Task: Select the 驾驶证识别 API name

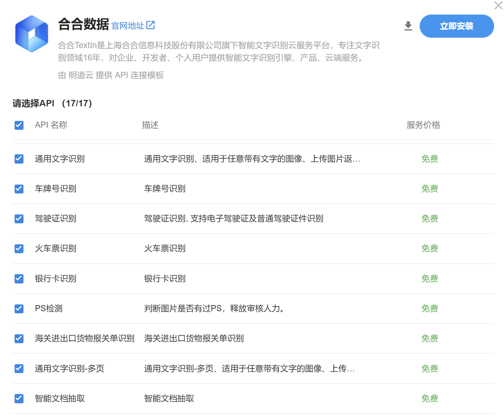Action: tap(55, 218)
